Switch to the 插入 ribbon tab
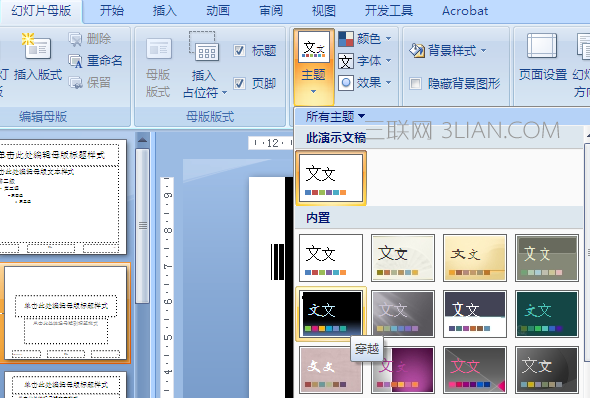Image resolution: width=590 pixels, height=398 pixels. click(x=164, y=11)
